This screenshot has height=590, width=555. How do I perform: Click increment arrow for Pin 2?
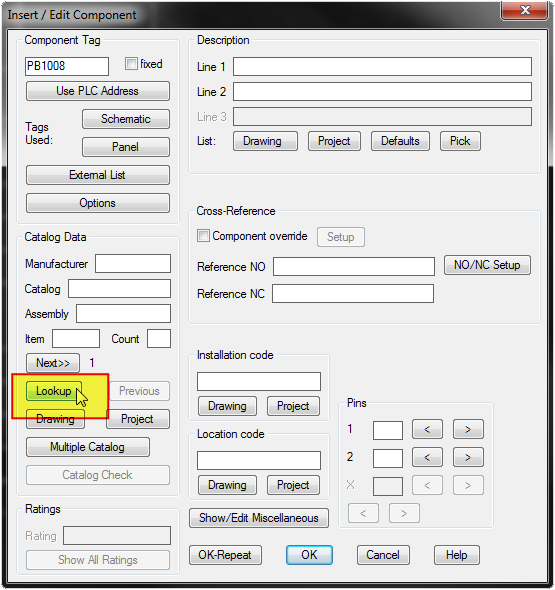coord(468,457)
